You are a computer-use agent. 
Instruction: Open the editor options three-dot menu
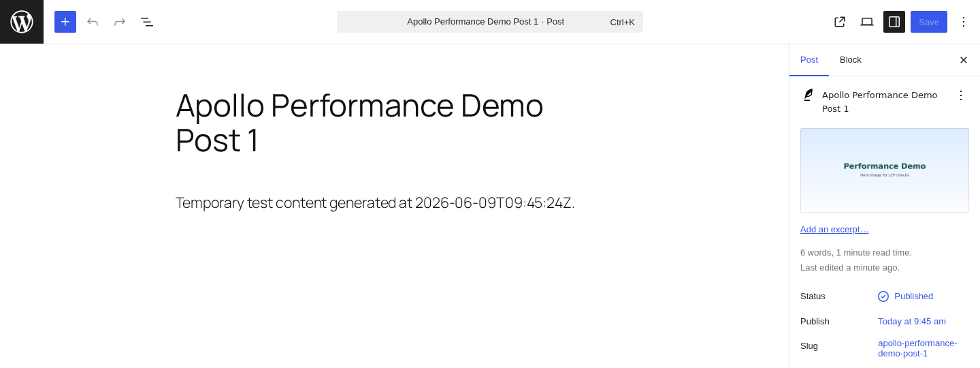point(964,22)
